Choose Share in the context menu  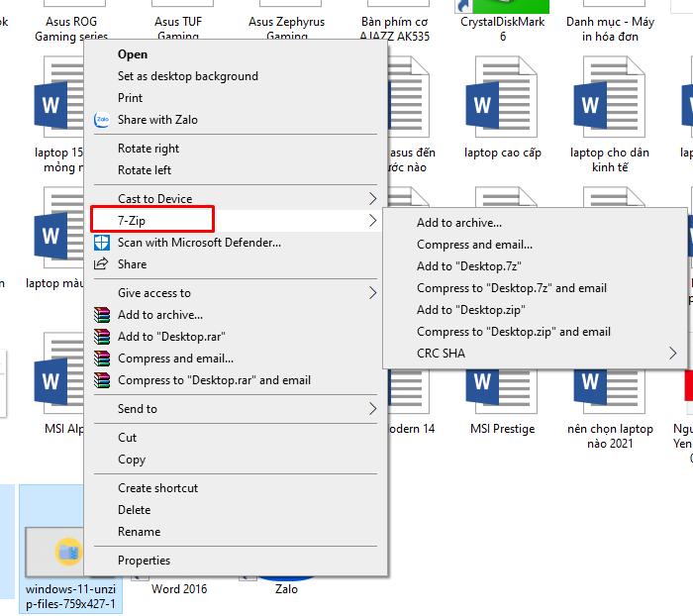point(236,264)
